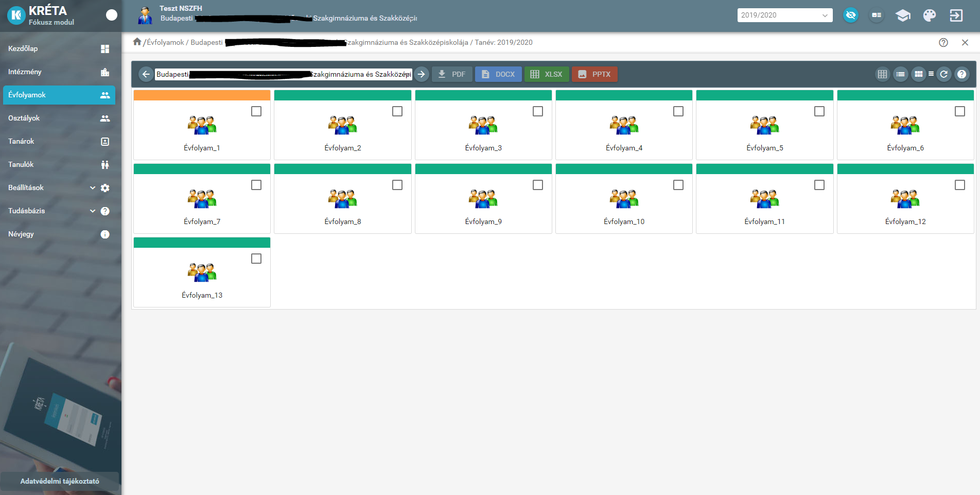Close the page with the X icon
This screenshot has height=495, width=980.
tap(965, 43)
